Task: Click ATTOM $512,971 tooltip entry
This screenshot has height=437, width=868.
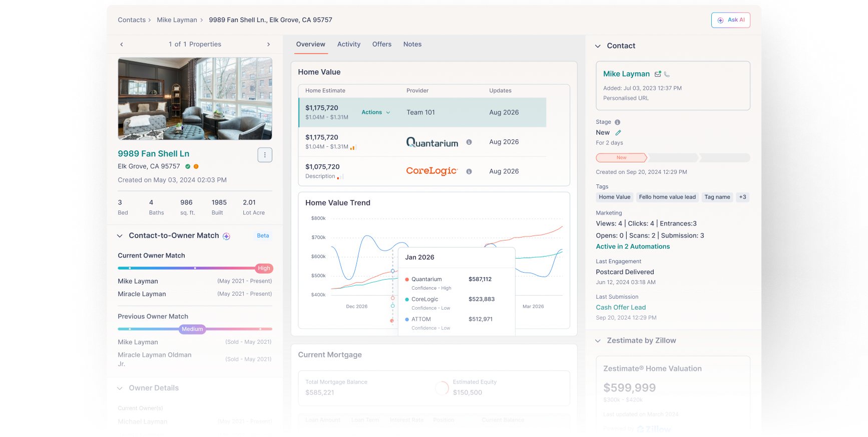Action: point(449,323)
